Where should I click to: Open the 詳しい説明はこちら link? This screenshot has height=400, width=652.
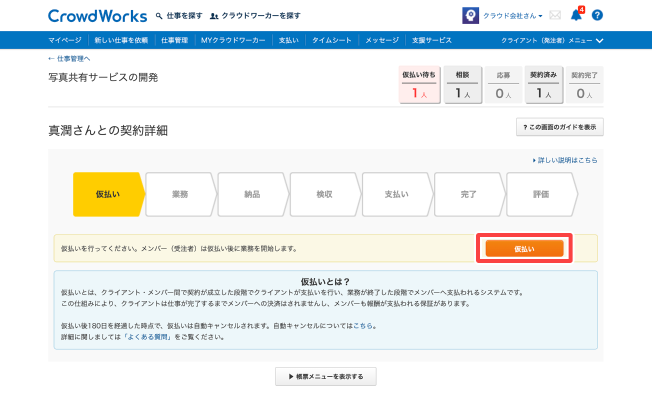(x=565, y=160)
